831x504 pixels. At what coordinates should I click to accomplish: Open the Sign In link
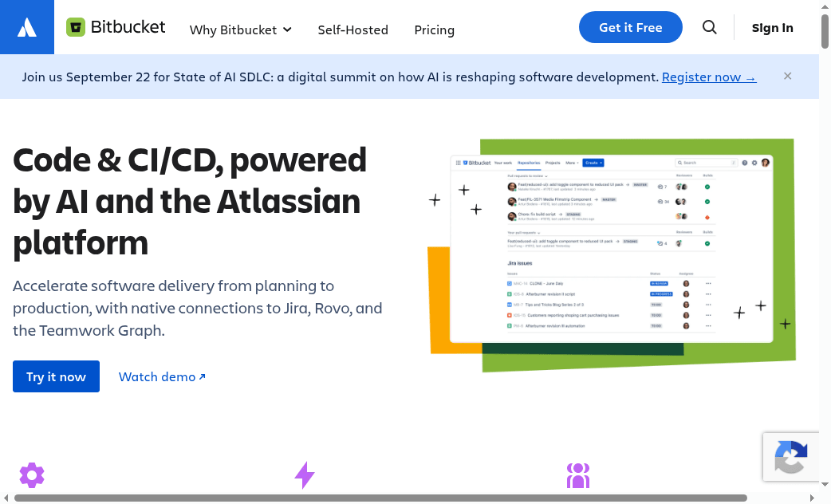[x=773, y=28]
